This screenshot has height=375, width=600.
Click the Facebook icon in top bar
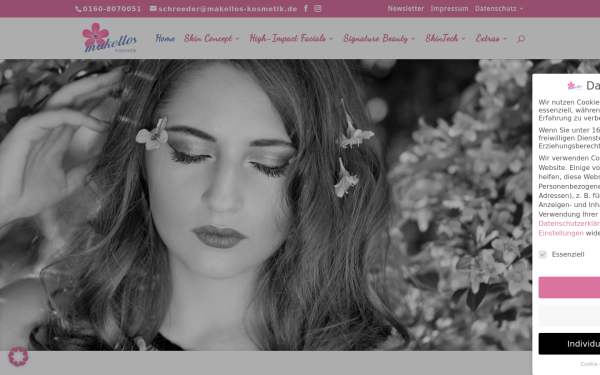306,8
